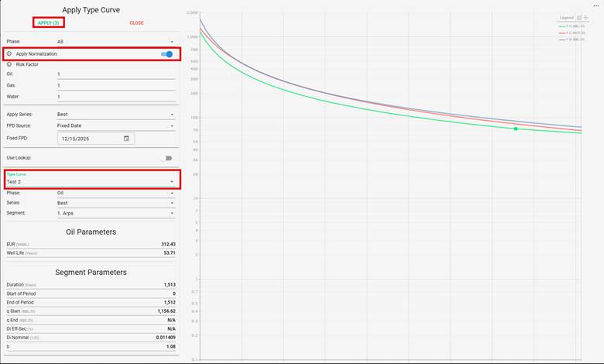Viewport: 604px width, 364px height.
Task: Open the calendar picker for Fixed FPD
Action: point(126,139)
